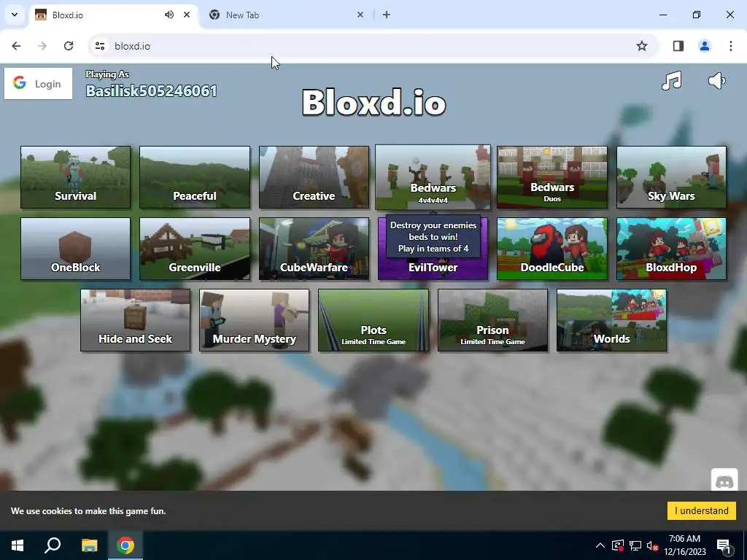The image size is (747, 560).
Task: Select the OneBlock game tile
Action: 75,249
